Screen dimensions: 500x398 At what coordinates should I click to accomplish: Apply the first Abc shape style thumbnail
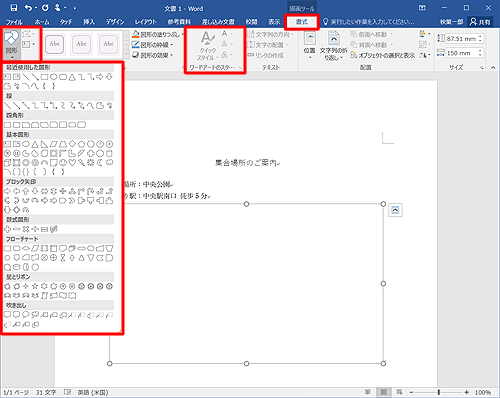54,44
